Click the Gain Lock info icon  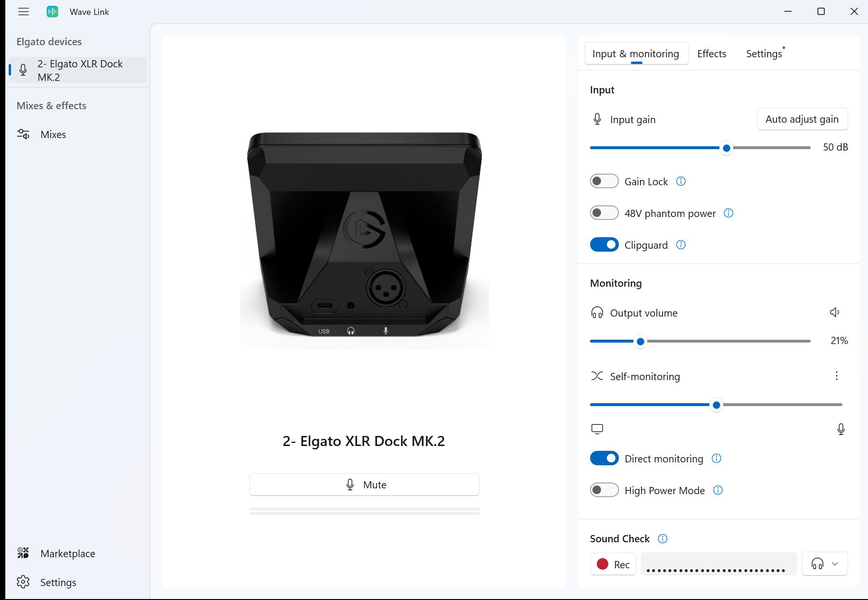click(680, 181)
